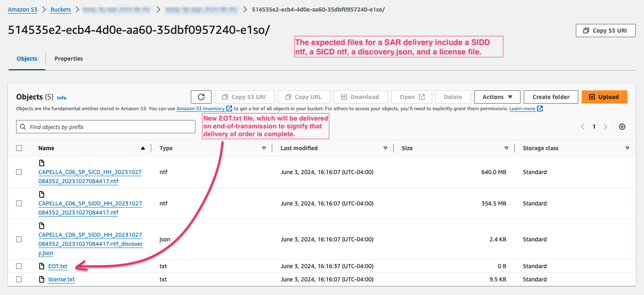Go to Buckets breadcrumb link
This screenshot has height=295, width=644.
tap(61, 9)
